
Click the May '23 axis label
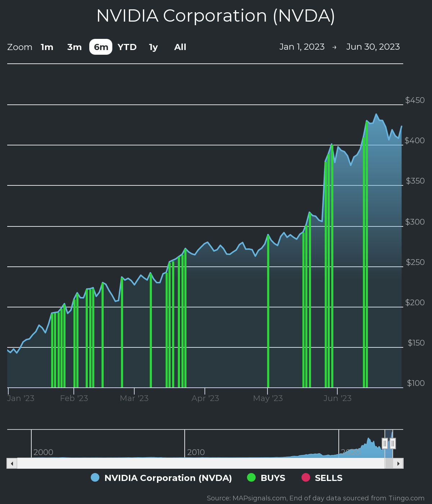pos(268,398)
